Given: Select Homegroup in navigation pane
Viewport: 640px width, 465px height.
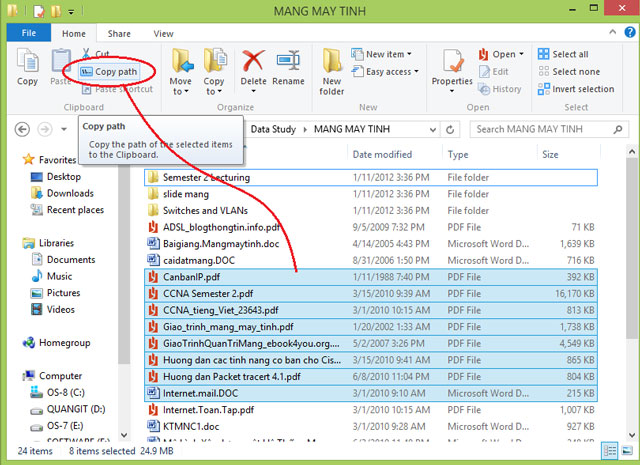Looking at the screenshot, I should pyautogui.click(x=56, y=343).
